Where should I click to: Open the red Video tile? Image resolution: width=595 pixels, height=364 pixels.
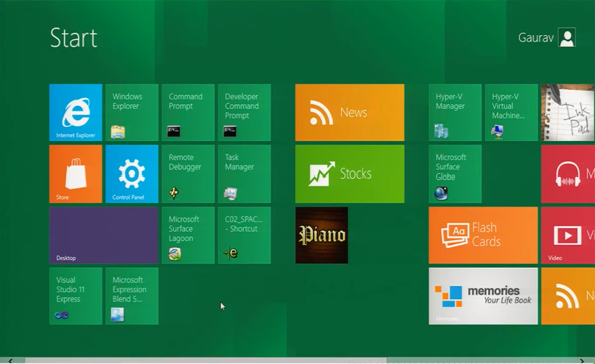[568, 235]
